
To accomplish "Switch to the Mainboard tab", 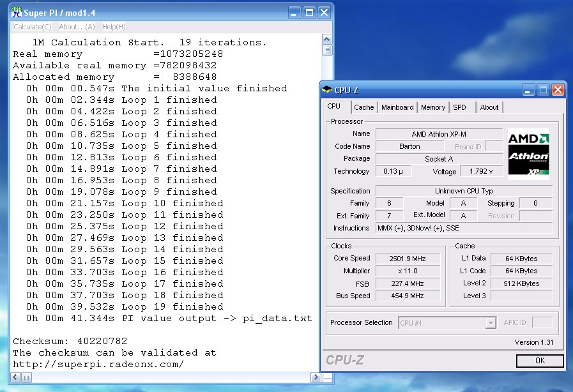I will 397,107.
